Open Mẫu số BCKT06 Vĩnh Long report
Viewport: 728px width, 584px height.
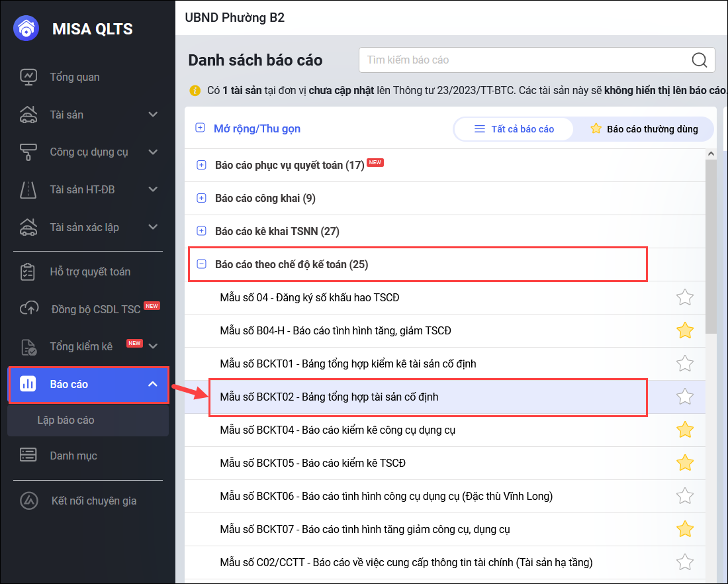[x=445, y=496]
